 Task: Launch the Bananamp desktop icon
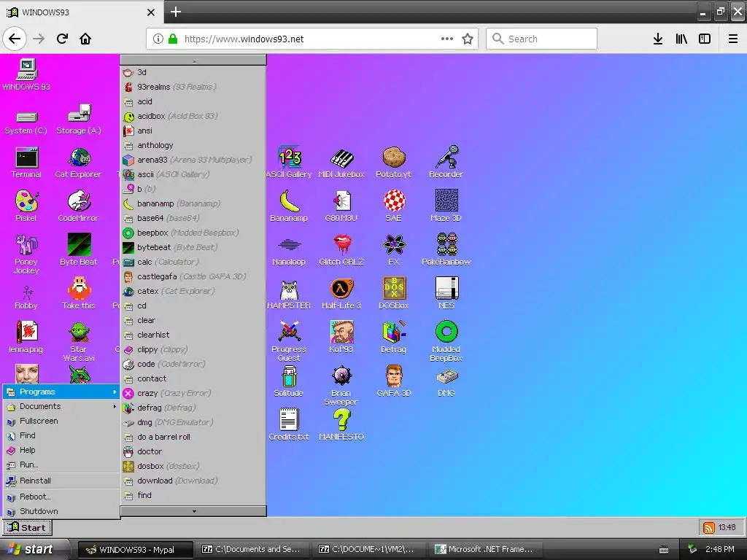click(289, 206)
